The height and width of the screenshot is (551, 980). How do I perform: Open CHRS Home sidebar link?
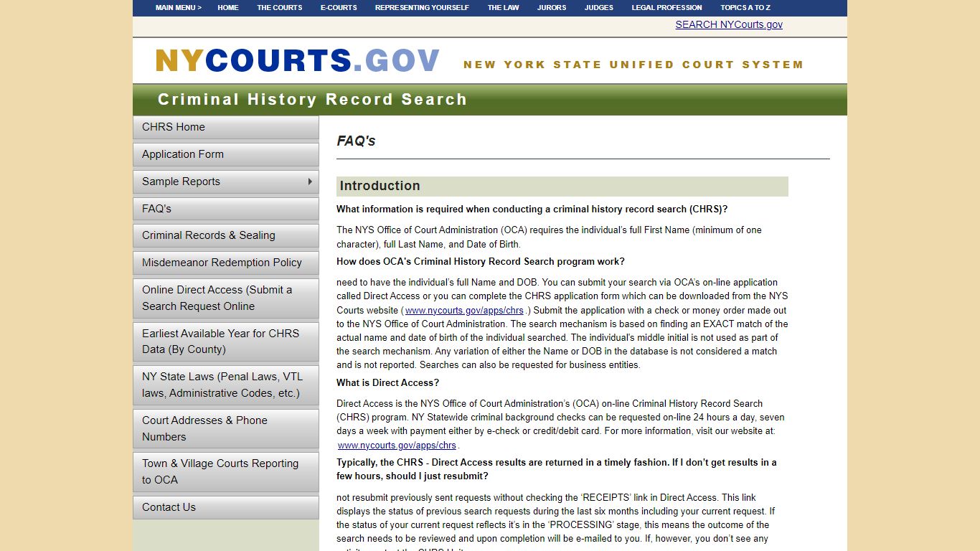click(x=226, y=127)
